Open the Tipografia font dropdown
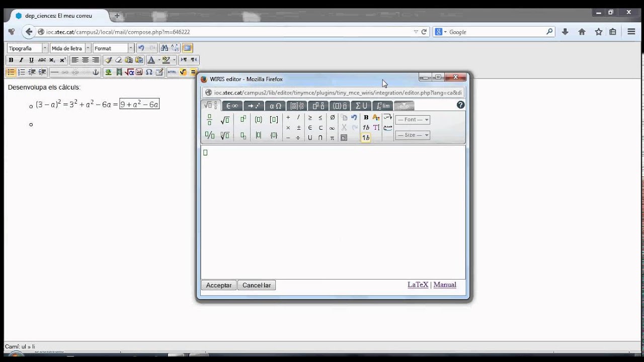Screen dimensions: 644x362 coord(28,48)
